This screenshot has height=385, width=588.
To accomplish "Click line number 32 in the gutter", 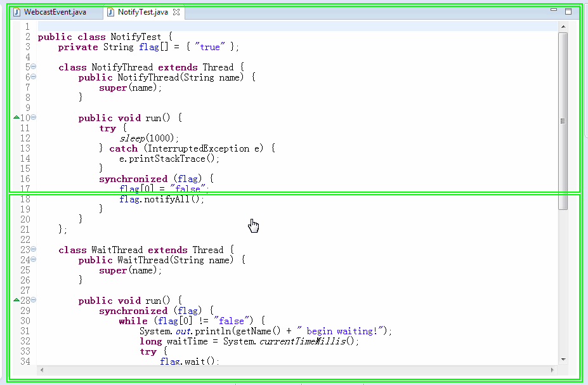I will (x=25, y=341).
